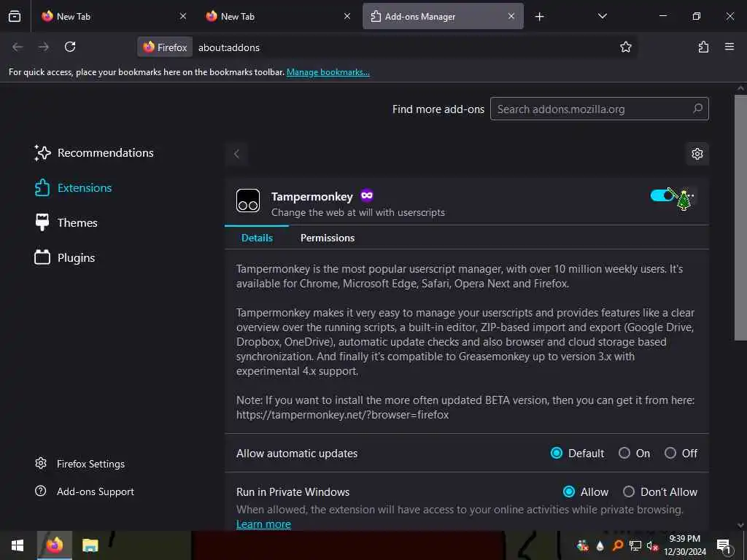Switch to the Permissions tab
747x560 pixels.
point(328,238)
